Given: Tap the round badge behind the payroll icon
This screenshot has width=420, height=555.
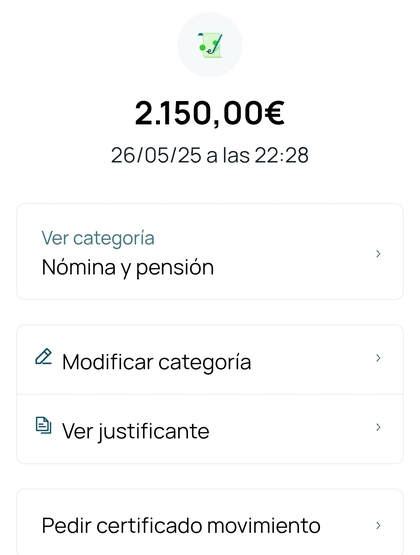Looking at the screenshot, I should click(x=210, y=45).
